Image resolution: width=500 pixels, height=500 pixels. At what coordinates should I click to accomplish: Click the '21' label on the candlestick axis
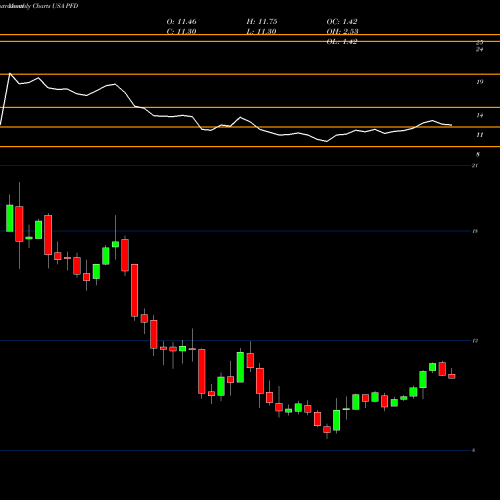[475, 165]
